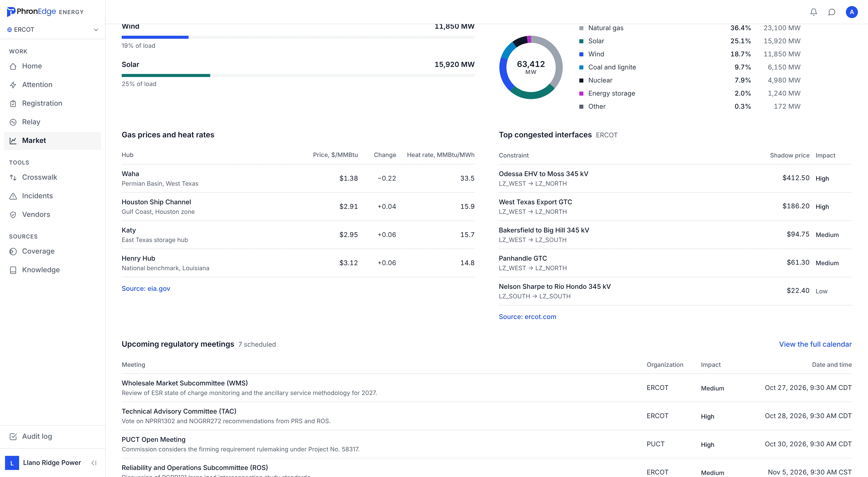Click the Market chart icon

pyautogui.click(x=13, y=141)
